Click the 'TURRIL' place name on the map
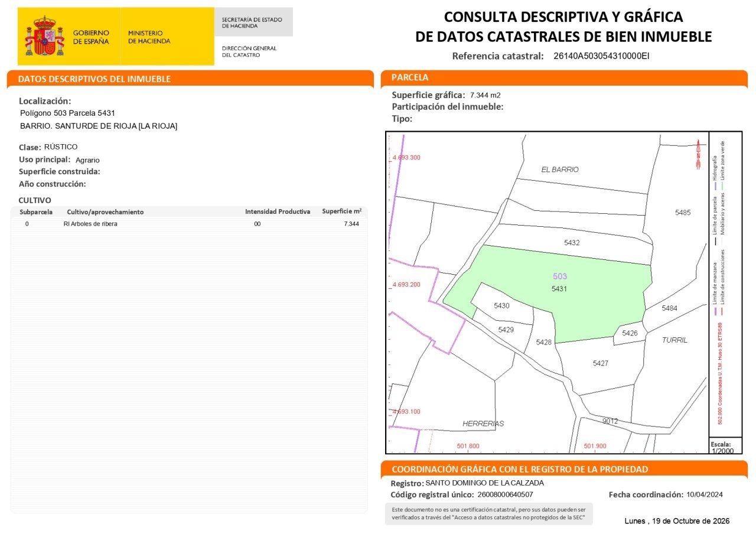 pyautogui.click(x=674, y=340)
